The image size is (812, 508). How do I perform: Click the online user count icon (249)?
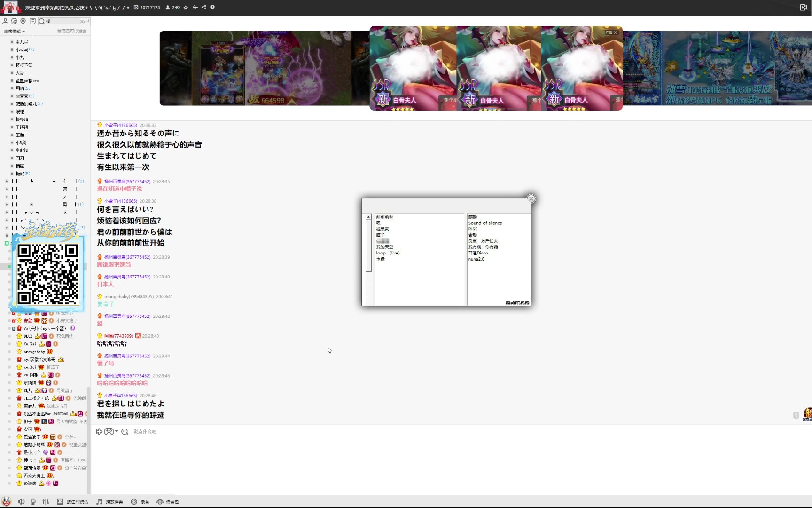[x=168, y=8]
